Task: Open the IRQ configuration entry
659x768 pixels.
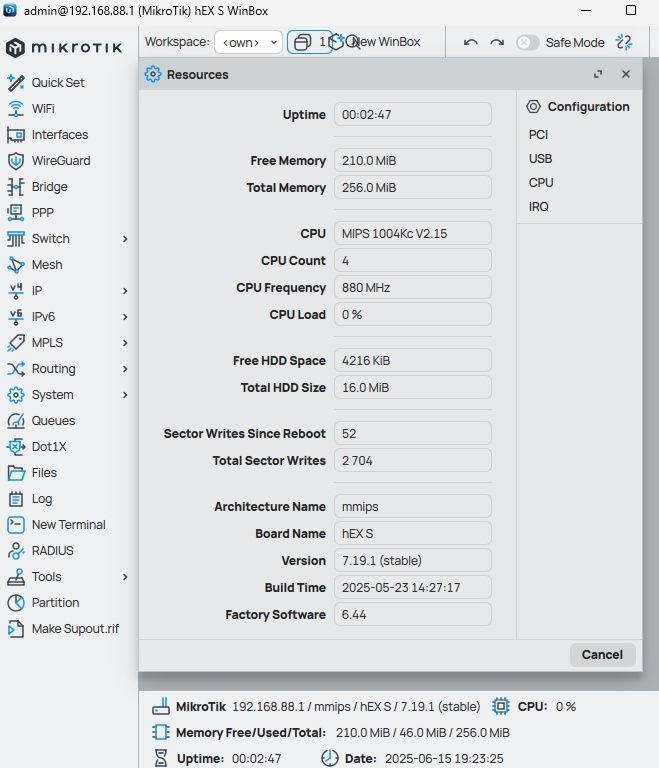Action: pyautogui.click(x=538, y=207)
